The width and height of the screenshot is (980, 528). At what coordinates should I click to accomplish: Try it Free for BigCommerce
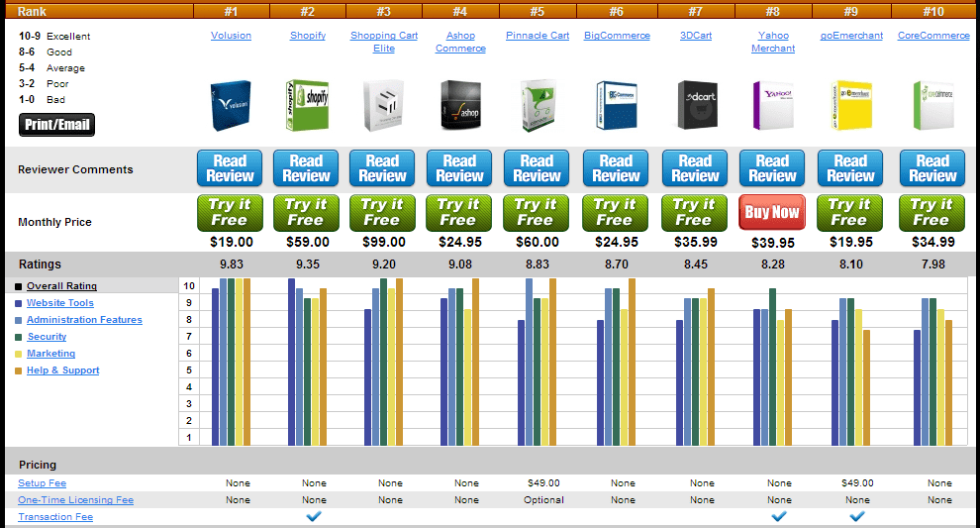click(615, 213)
